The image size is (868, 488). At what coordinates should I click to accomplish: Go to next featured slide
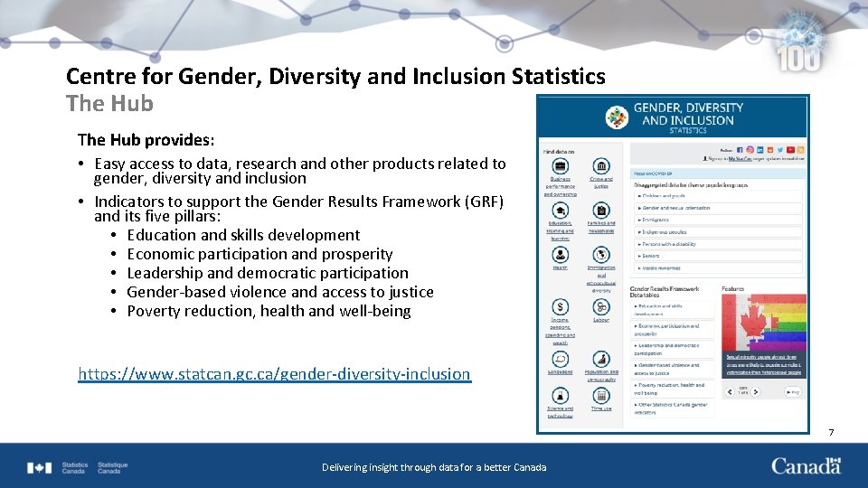coord(756,391)
